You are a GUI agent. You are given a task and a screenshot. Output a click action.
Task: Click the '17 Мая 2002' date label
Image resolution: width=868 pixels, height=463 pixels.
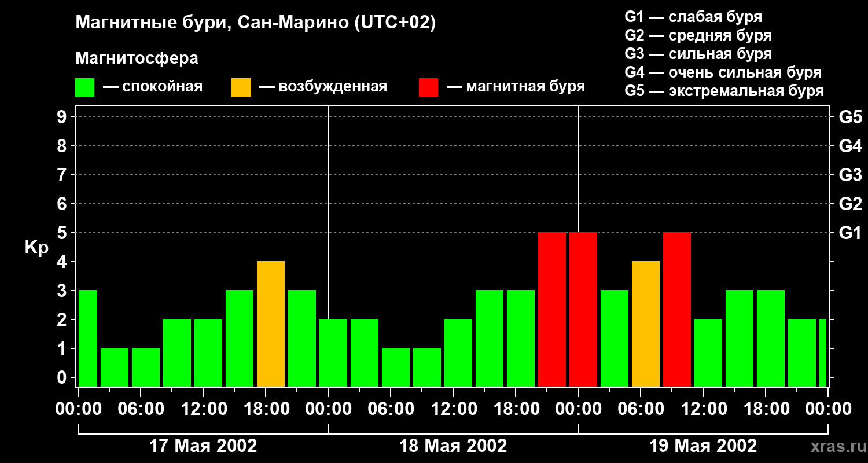(x=203, y=446)
